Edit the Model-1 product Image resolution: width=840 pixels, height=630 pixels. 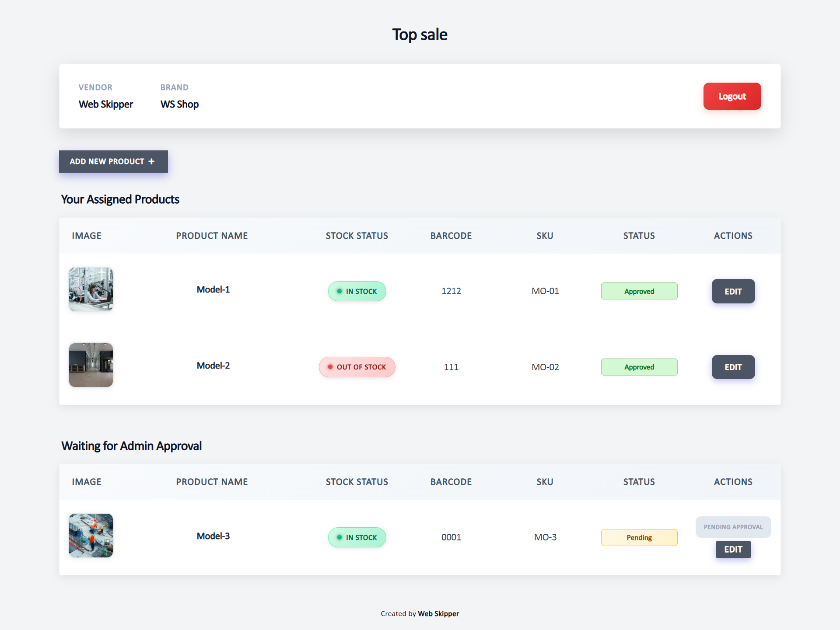[x=733, y=291]
